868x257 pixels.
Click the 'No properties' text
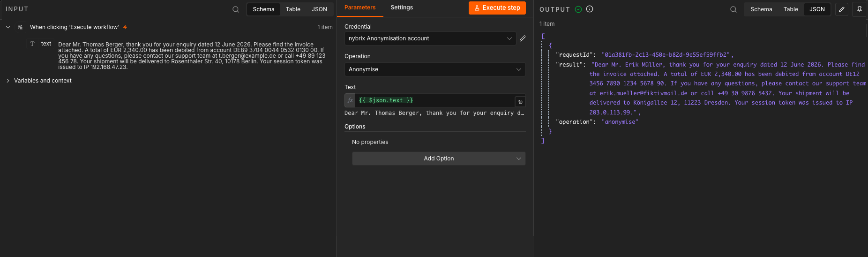(370, 142)
